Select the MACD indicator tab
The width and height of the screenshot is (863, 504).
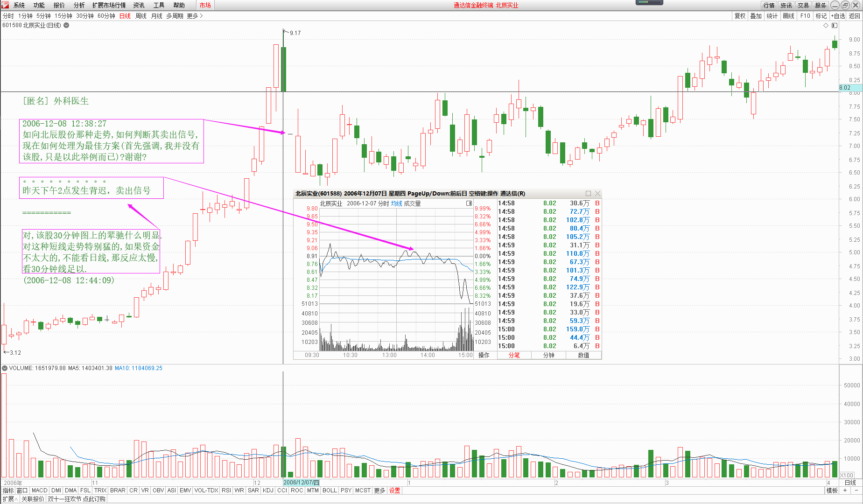point(39,490)
